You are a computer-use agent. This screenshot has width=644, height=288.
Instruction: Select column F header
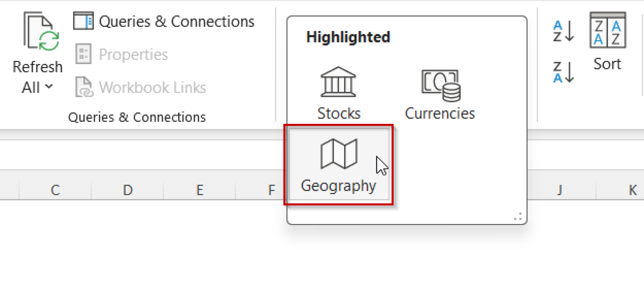click(272, 190)
